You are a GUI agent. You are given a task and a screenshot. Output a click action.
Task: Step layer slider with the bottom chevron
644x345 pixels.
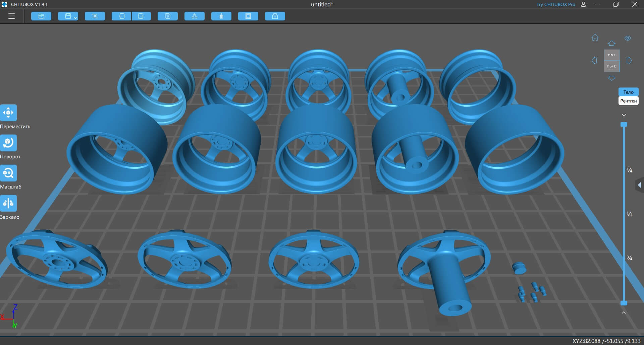coord(624,312)
